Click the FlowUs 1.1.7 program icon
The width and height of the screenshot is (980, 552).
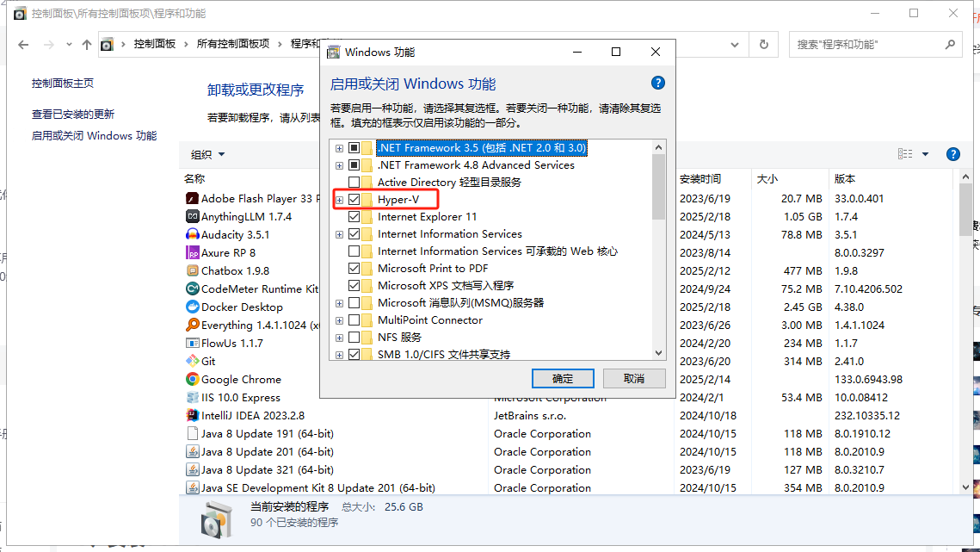193,343
